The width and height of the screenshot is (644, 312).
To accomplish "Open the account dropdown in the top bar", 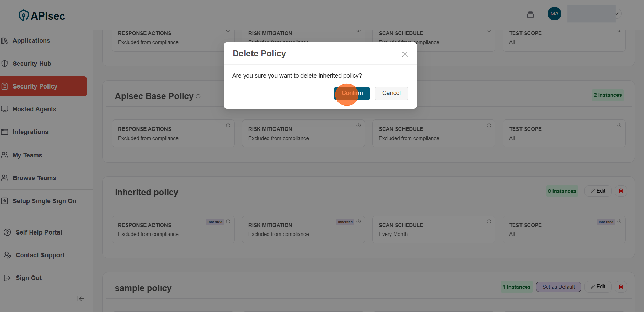I will 616,14.
